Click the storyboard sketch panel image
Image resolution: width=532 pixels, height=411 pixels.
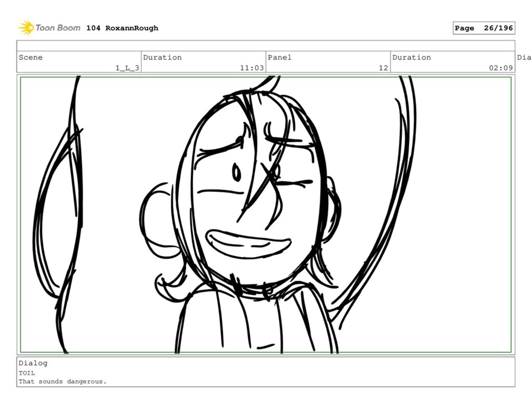coord(266,215)
